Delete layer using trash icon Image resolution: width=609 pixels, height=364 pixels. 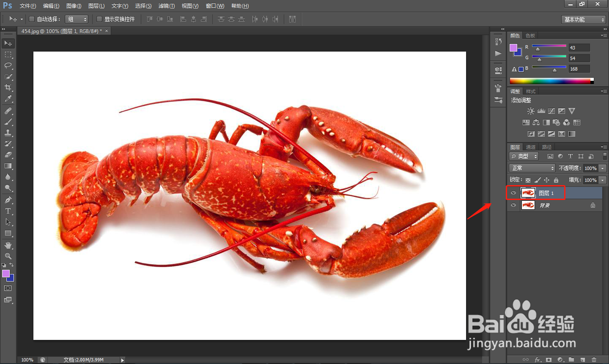[594, 360]
